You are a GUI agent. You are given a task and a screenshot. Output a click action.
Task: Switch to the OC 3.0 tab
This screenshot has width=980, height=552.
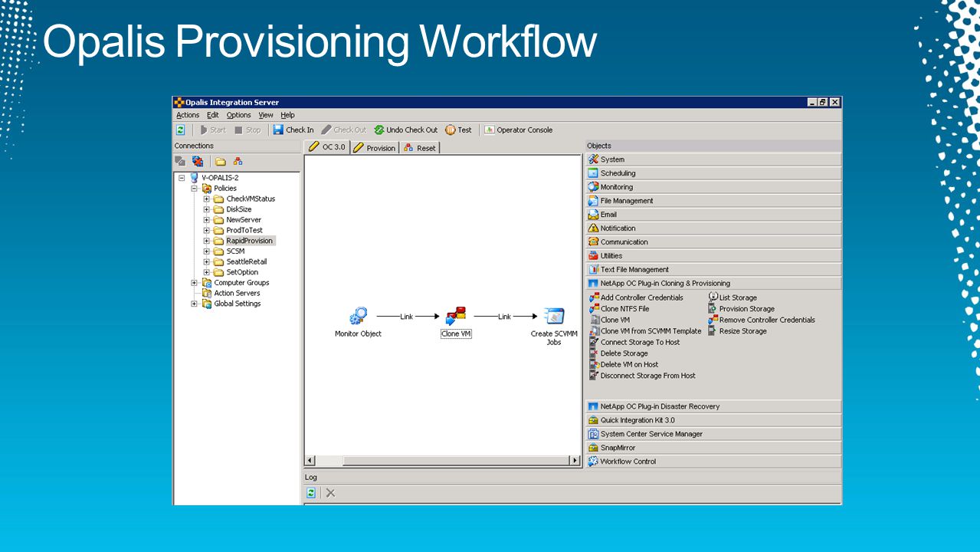coord(326,147)
